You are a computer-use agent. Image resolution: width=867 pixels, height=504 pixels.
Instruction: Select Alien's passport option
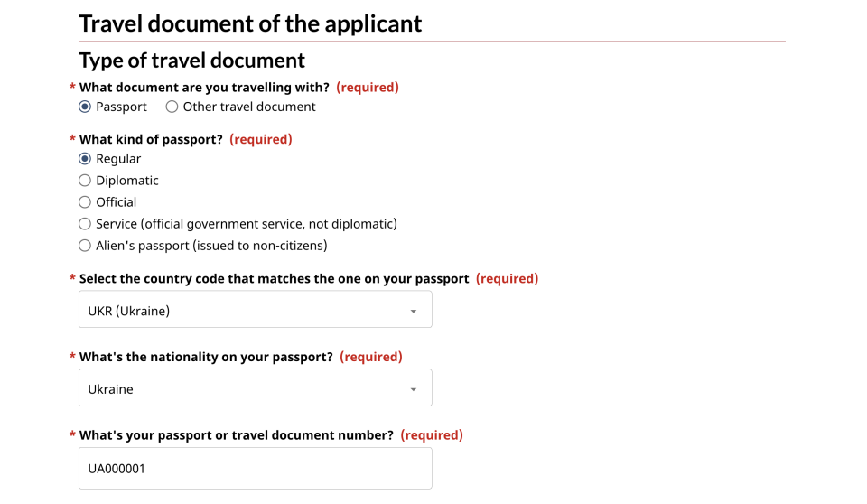[85, 246]
